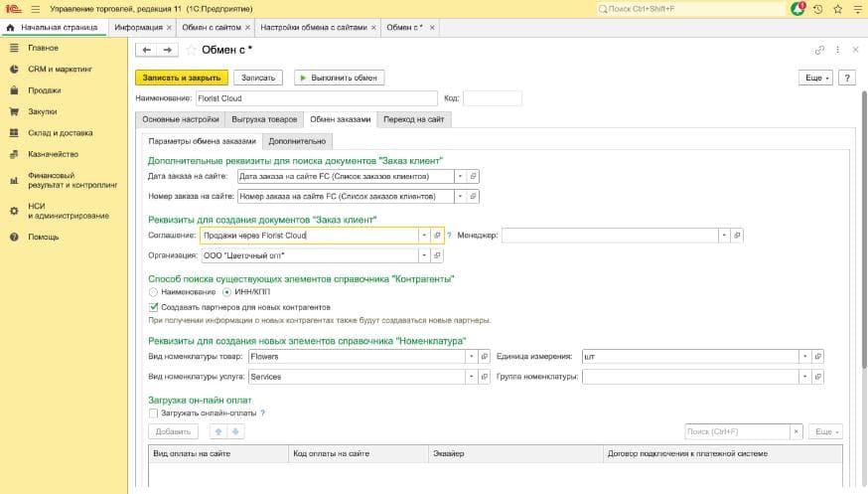
Task: Focus payments table search field
Action: click(737, 431)
